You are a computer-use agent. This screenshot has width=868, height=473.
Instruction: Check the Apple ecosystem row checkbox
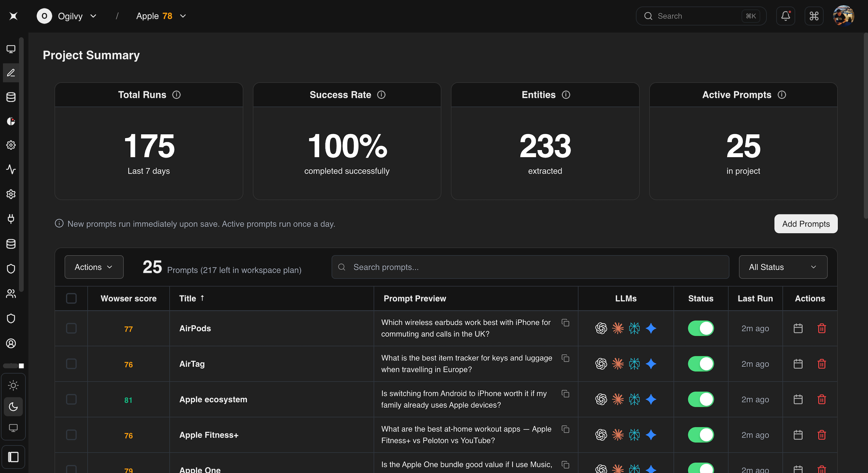(71, 399)
